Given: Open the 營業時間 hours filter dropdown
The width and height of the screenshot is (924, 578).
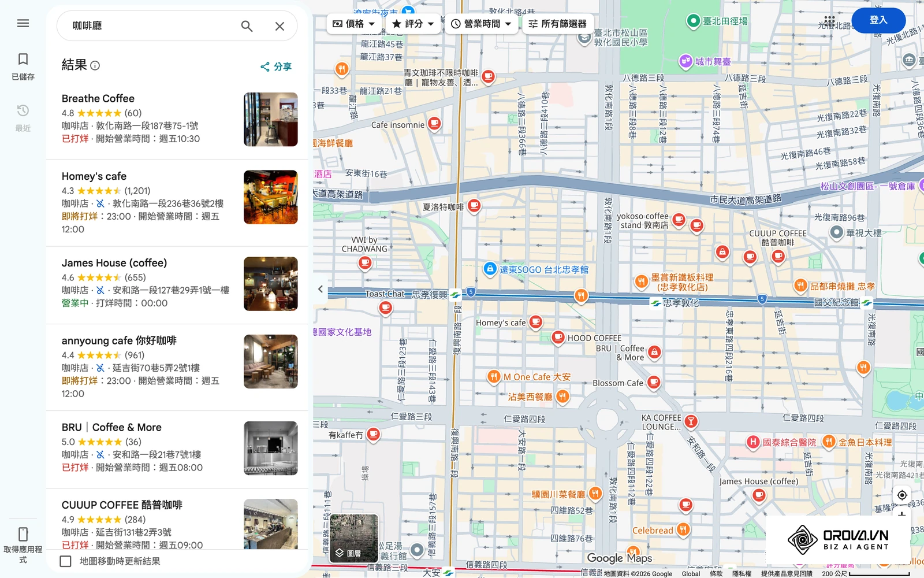Looking at the screenshot, I should pos(482,24).
